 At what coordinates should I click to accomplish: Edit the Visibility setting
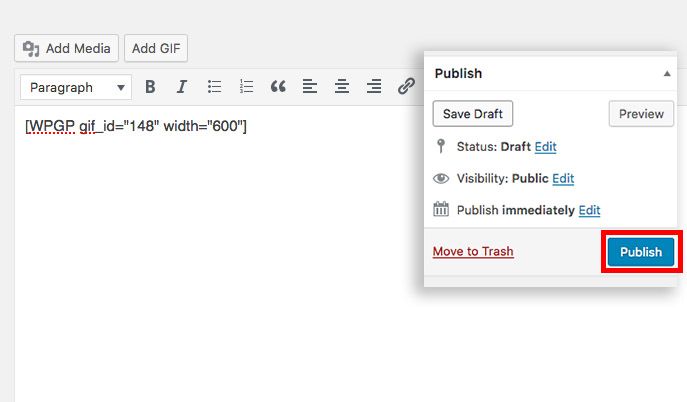click(563, 179)
